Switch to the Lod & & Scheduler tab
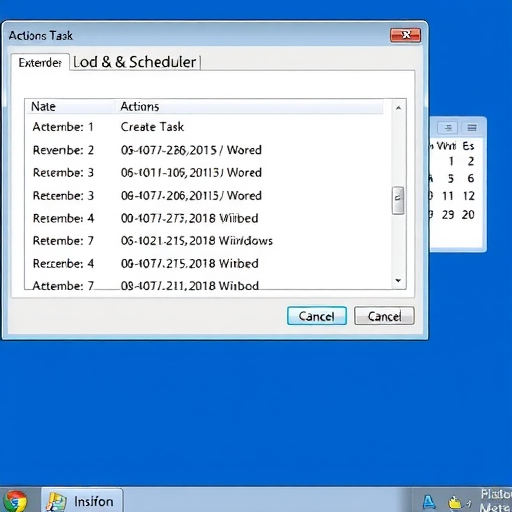This screenshot has width=512, height=512. (135, 62)
